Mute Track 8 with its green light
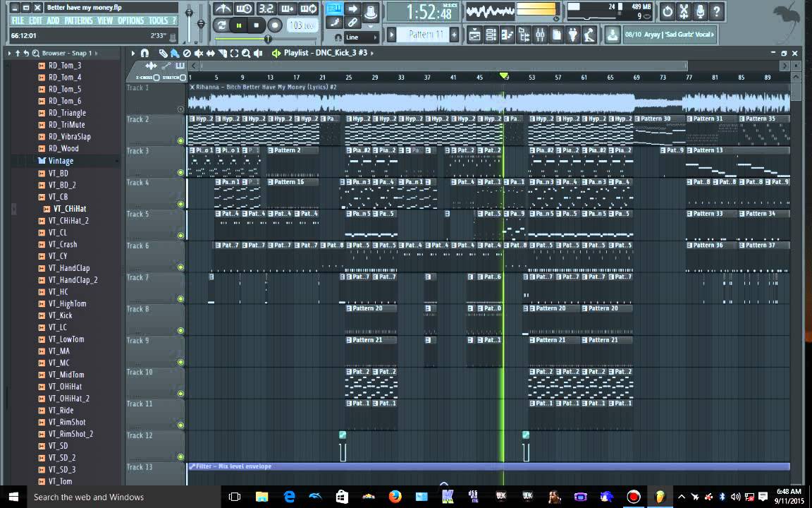The width and height of the screenshot is (812, 508). pos(180,331)
